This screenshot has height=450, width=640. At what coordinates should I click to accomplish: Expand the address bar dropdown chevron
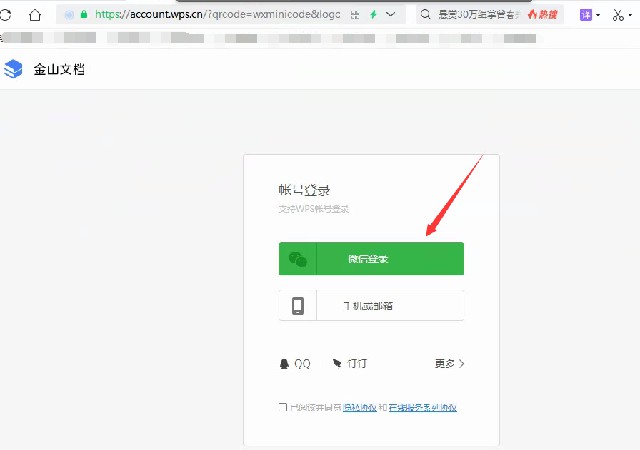(391, 14)
